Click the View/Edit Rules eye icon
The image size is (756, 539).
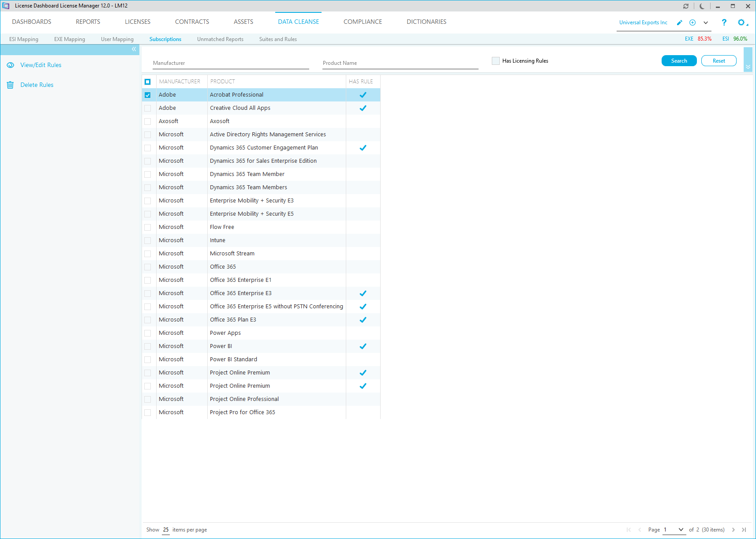click(10, 65)
